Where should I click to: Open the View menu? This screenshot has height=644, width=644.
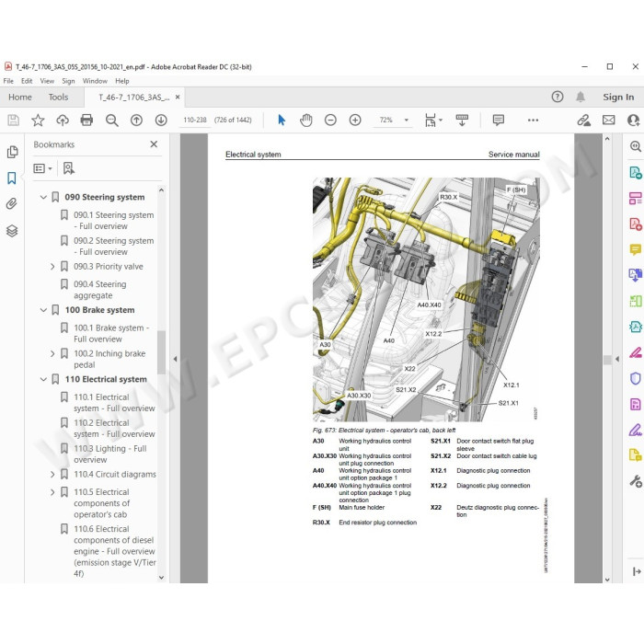point(47,81)
